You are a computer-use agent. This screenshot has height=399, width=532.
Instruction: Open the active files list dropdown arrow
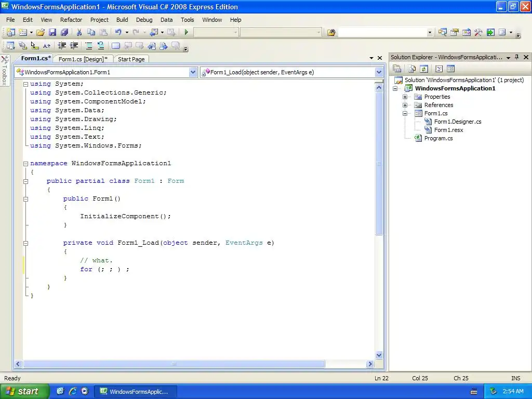371,58
